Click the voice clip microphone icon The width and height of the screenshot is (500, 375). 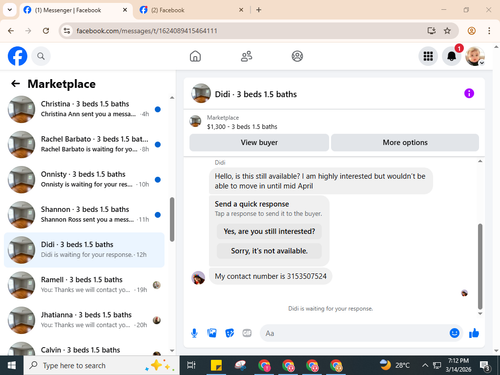click(x=194, y=333)
